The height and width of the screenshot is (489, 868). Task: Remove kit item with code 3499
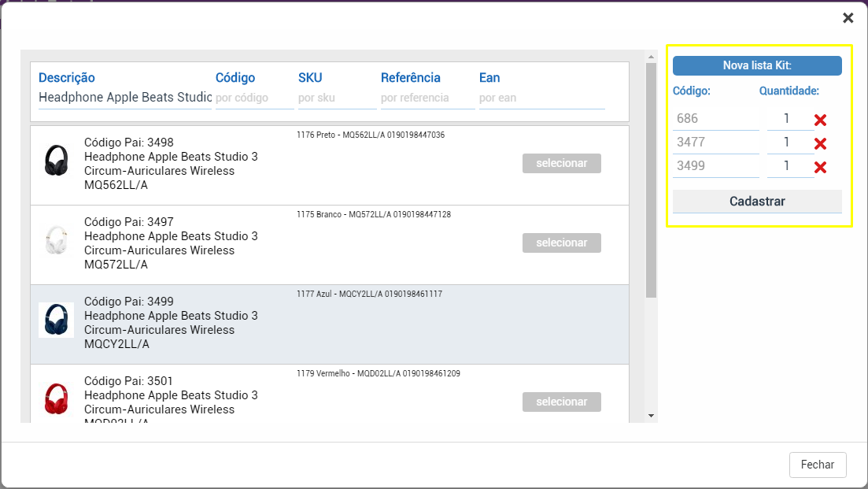(x=821, y=167)
